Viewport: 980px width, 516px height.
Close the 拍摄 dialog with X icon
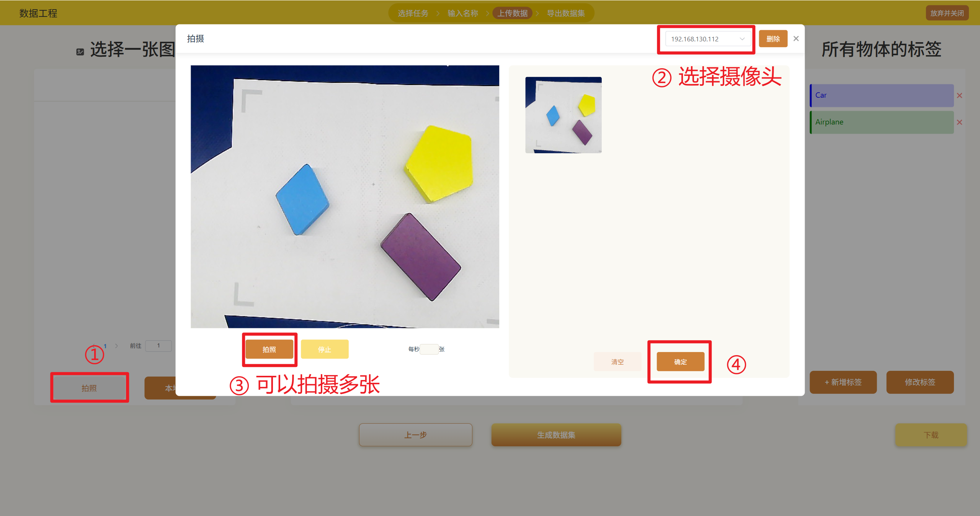click(x=796, y=39)
